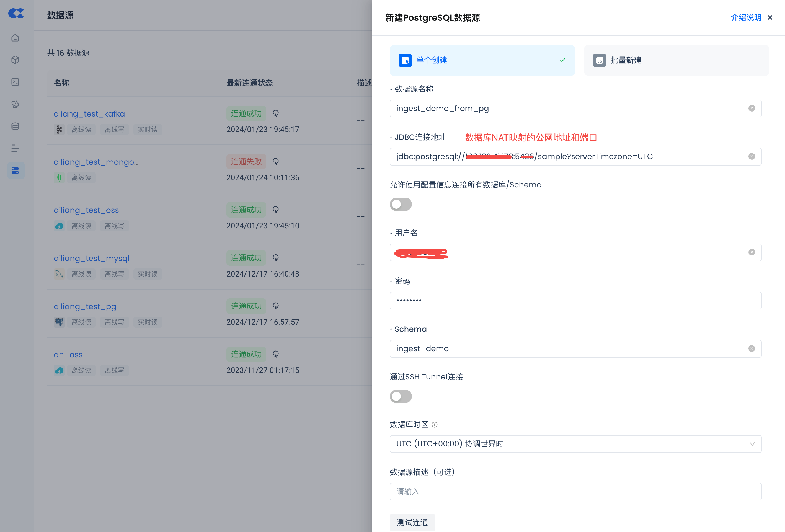Image resolution: width=785 pixels, height=532 pixels.
Task: Refresh connectivity status of qiliang_test_kafka
Action: [276, 113]
